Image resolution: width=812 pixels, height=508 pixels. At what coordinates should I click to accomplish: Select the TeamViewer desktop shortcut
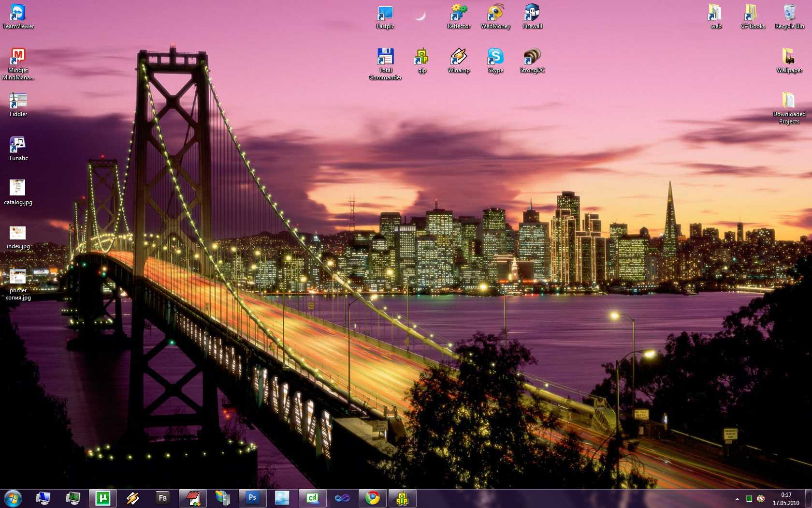[x=18, y=14]
